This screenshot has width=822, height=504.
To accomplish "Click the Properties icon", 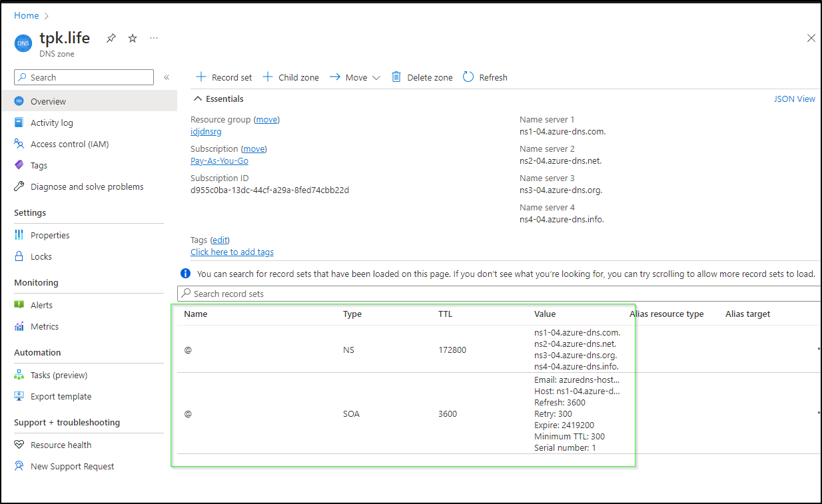I will pos(19,235).
